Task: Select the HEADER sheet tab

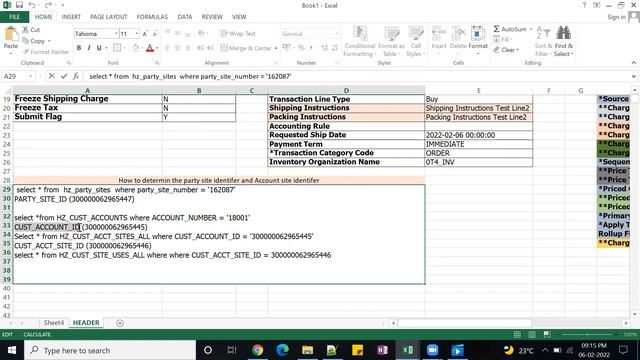Action: coord(86,322)
